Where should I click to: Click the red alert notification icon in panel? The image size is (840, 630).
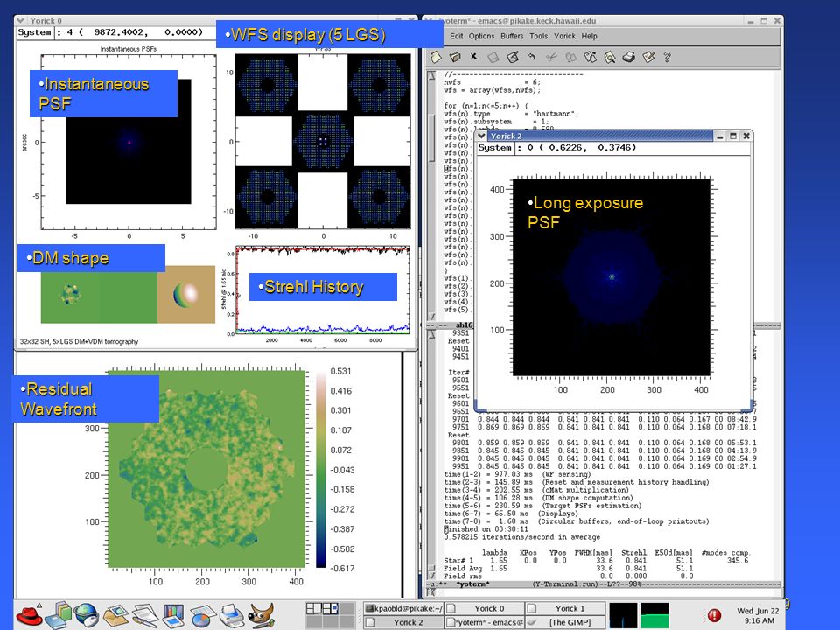pyautogui.click(x=714, y=615)
